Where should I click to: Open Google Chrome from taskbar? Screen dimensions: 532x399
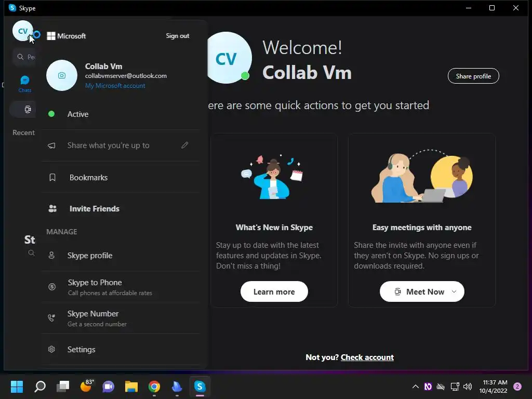coord(154,387)
